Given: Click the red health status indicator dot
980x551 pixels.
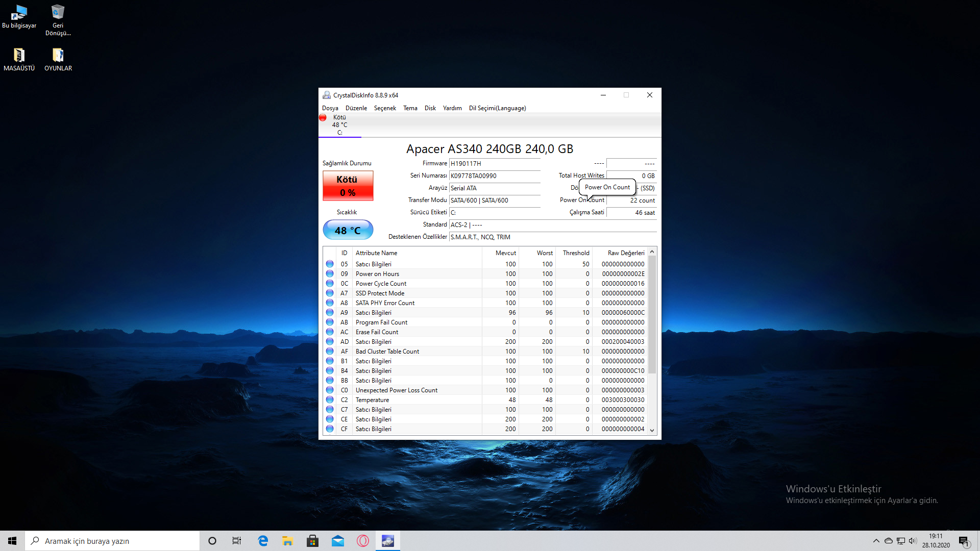Looking at the screenshot, I should click(x=324, y=117).
